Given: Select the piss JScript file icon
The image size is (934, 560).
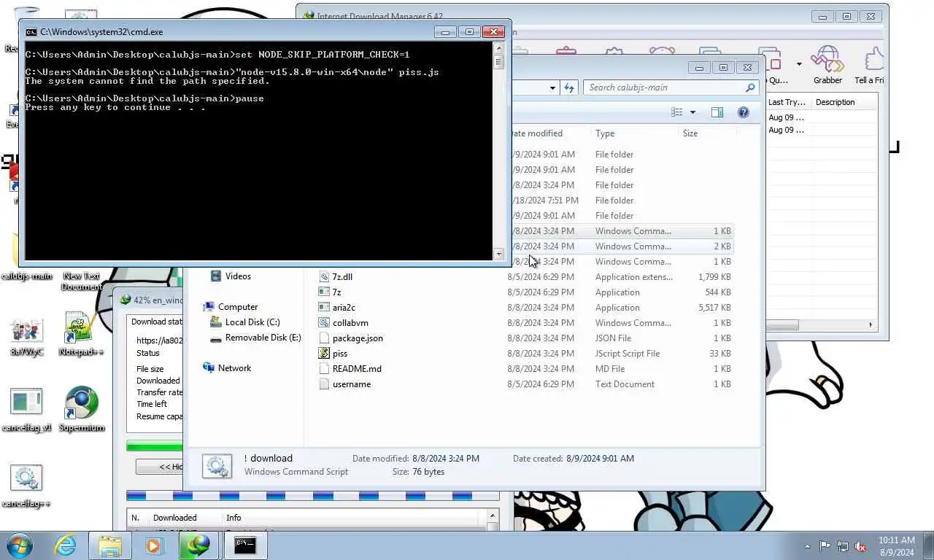Looking at the screenshot, I should [325, 354].
